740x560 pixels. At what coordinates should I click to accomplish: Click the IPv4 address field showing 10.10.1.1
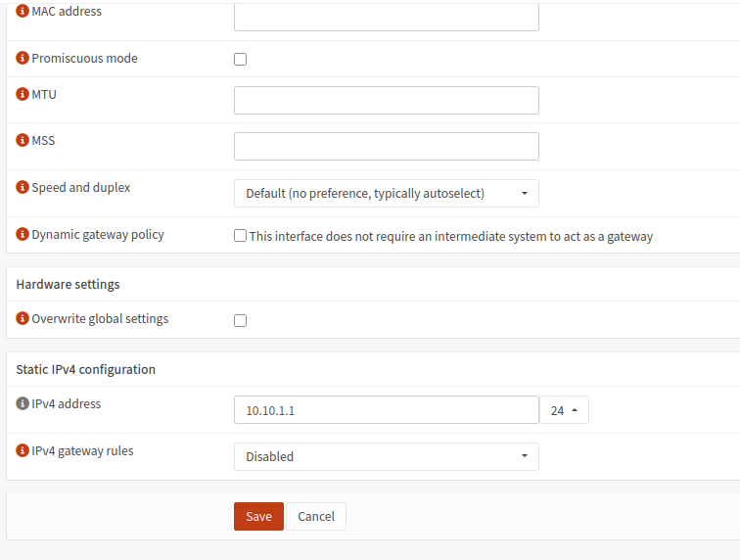386,410
